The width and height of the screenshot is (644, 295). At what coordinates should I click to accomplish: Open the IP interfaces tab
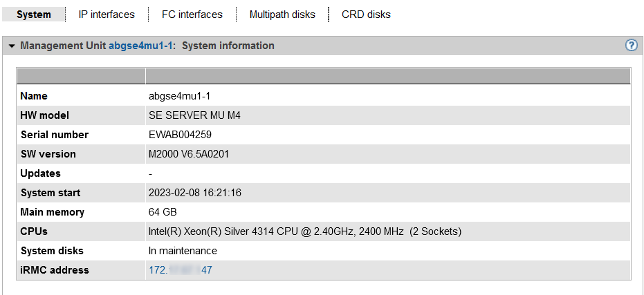coord(107,15)
